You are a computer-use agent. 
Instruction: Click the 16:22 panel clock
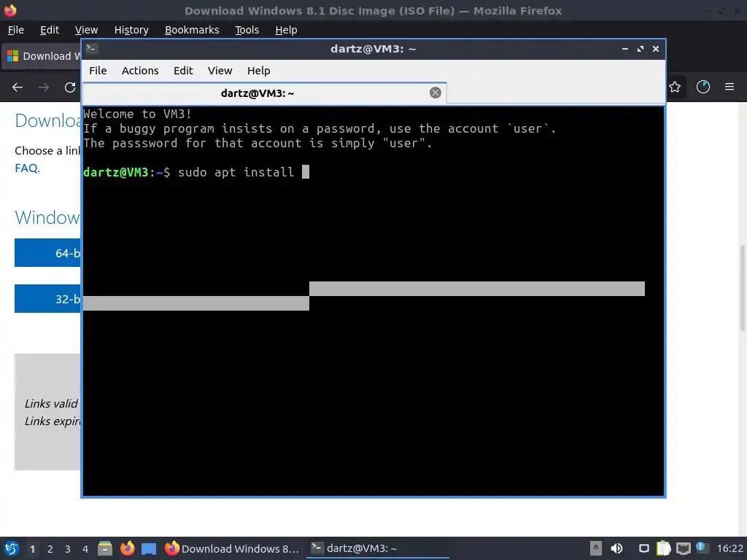(x=729, y=548)
